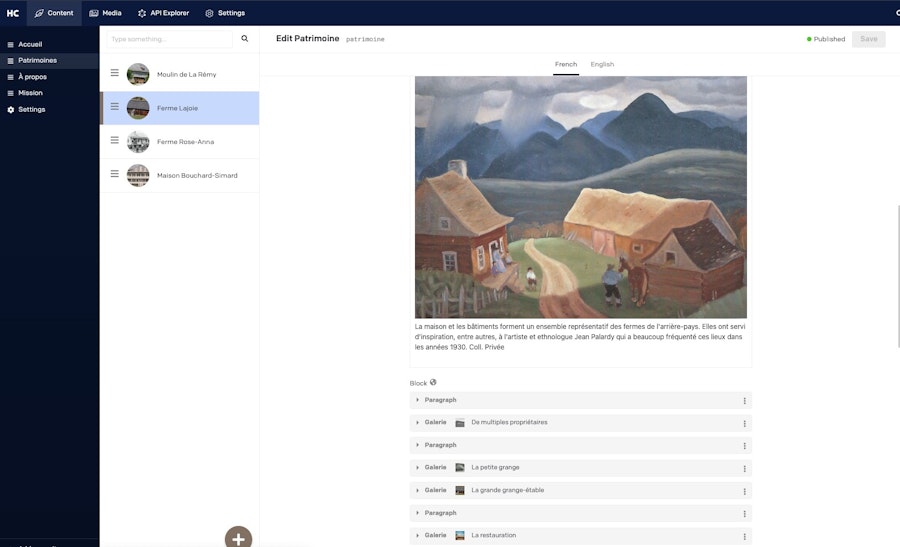Image resolution: width=900 pixels, height=547 pixels.
Task: Expand the third Paragraph block
Action: tap(417, 513)
